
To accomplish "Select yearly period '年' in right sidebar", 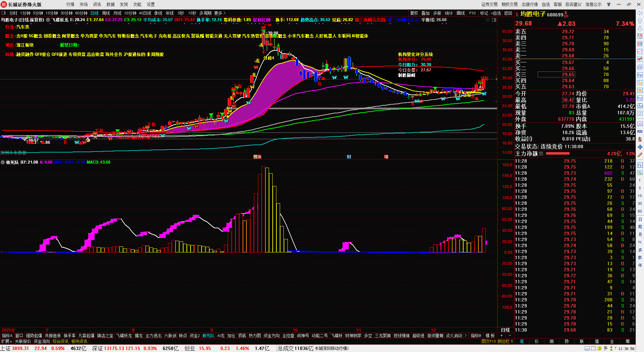I will pyautogui.click(x=640, y=265).
